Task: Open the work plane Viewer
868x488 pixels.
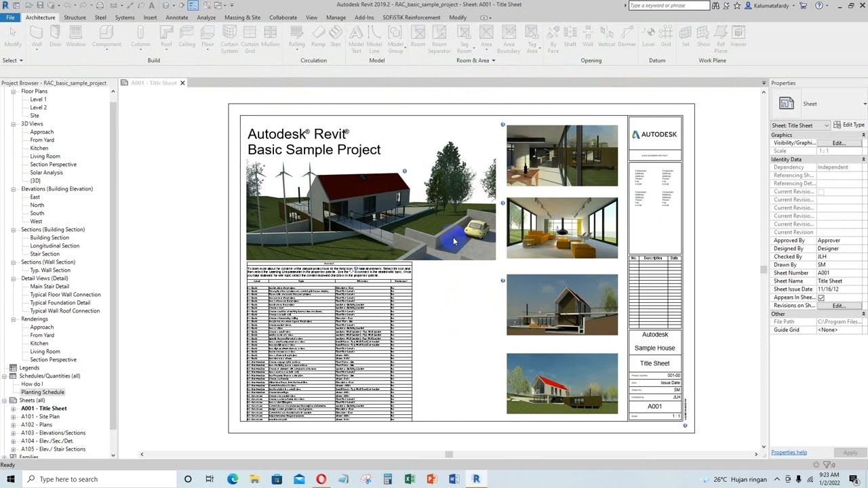Action: coord(738,37)
